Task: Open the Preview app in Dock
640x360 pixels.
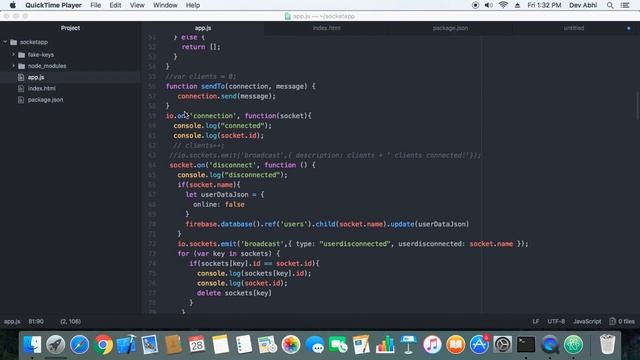Action: point(150,345)
